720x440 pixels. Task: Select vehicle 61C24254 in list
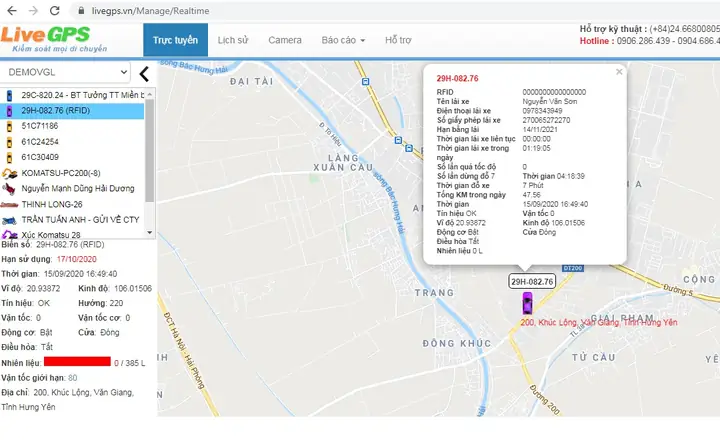pyautogui.click(x=40, y=142)
